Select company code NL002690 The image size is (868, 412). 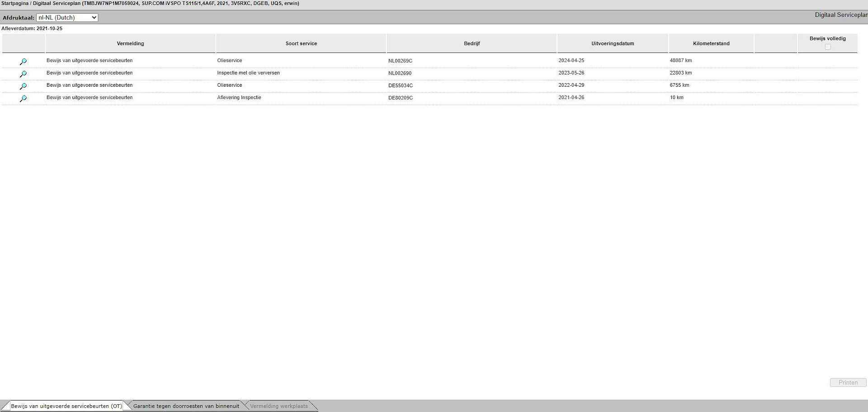click(x=400, y=73)
